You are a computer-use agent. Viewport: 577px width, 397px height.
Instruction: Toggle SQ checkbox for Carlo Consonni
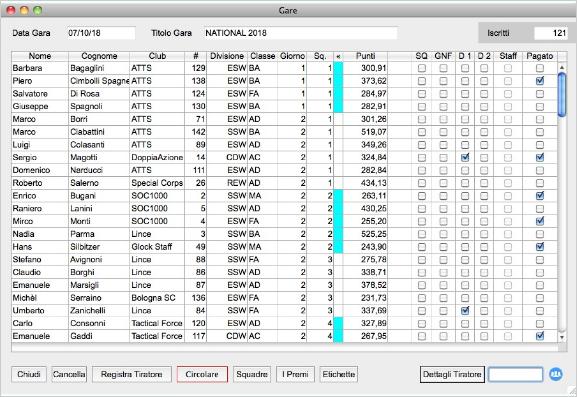pos(422,323)
